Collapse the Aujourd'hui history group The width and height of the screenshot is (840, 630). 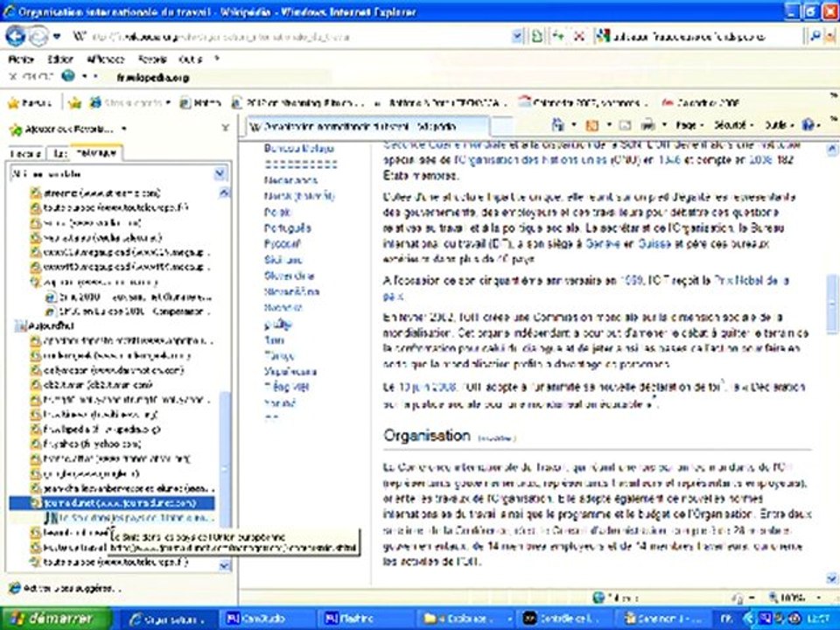(x=45, y=325)
